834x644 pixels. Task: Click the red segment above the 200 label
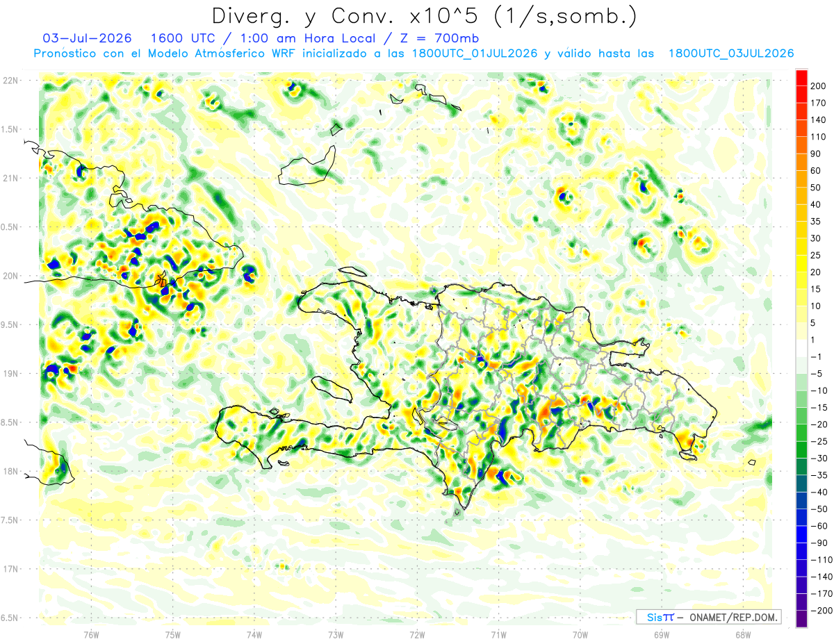[801, 77]
